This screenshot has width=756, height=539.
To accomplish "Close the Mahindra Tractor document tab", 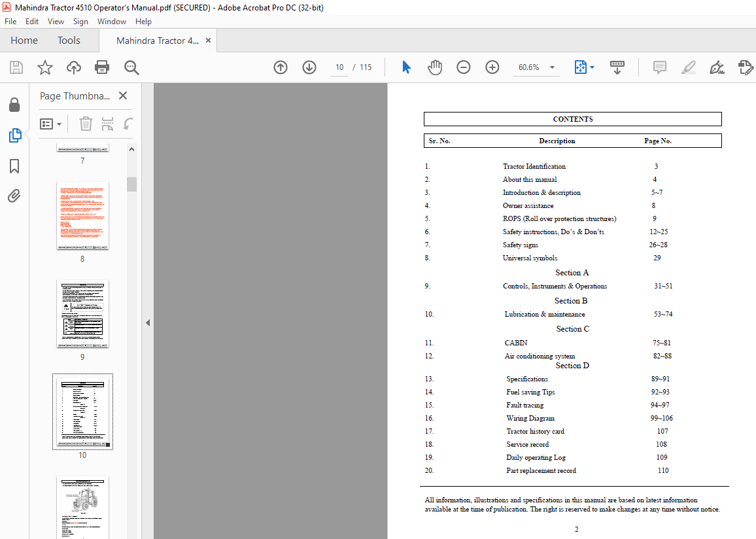I will 208,41.
